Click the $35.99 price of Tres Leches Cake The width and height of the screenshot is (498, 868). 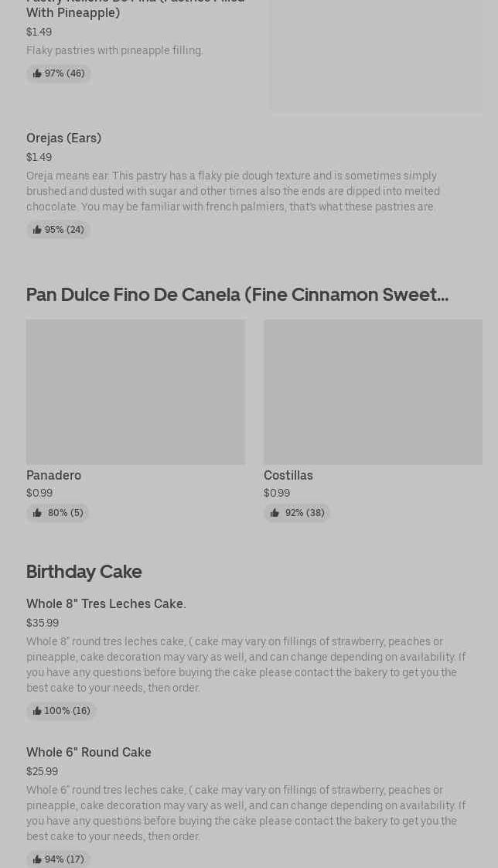pyautogui.click(x=43, y=624)
